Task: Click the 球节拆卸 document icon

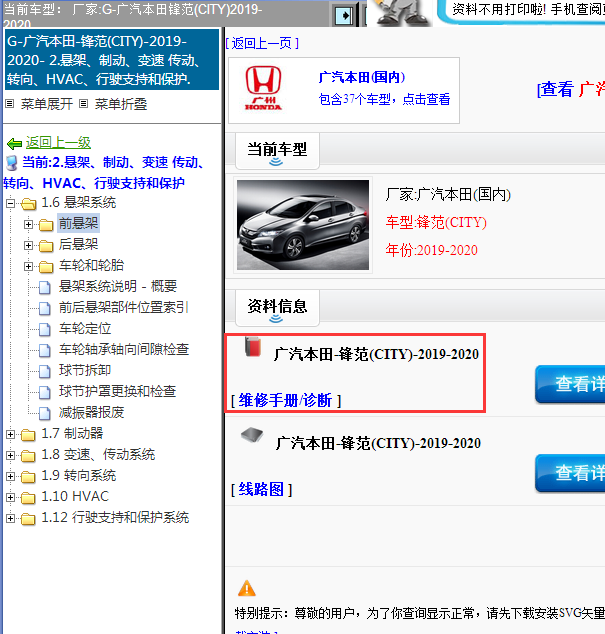Action: coord(44,371)
